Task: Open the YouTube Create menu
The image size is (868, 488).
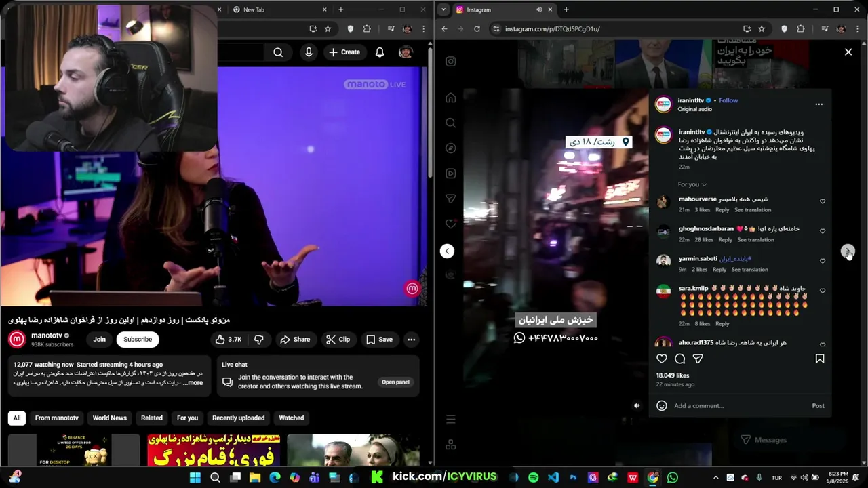Action: [344, 52]
